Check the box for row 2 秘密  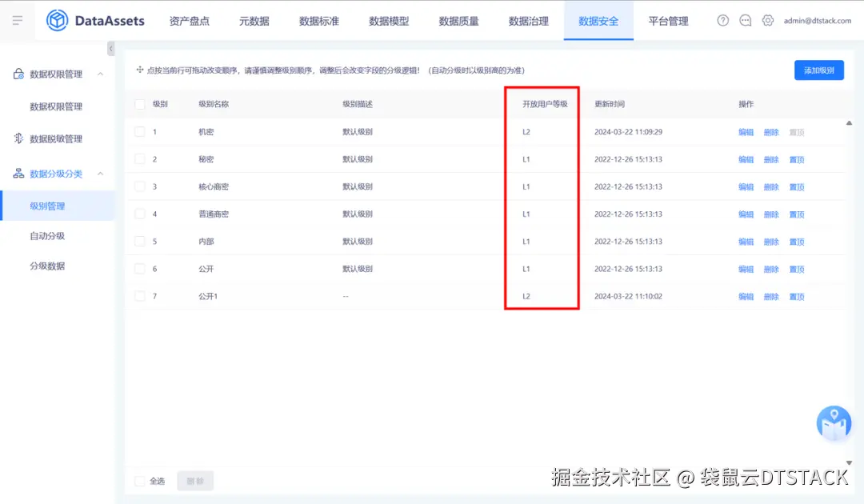(140, 159)
